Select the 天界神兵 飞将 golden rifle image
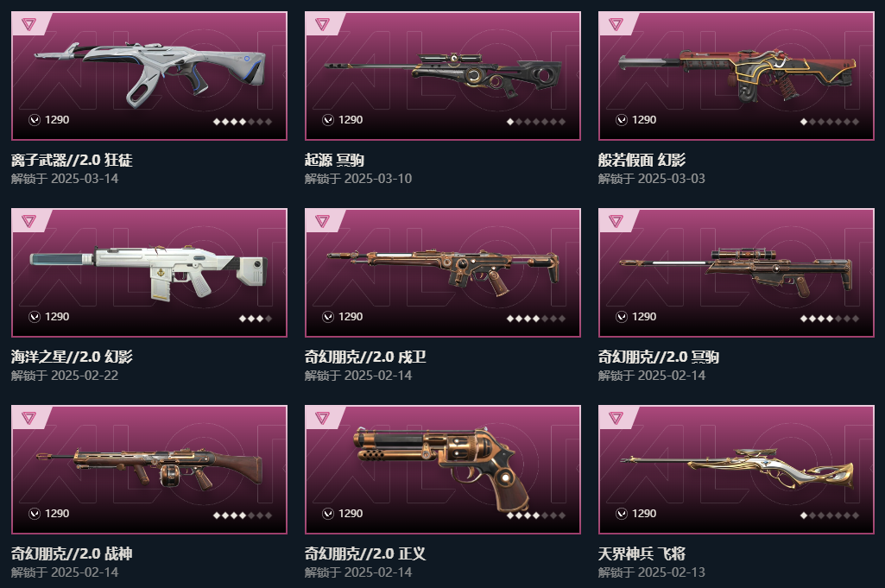This screenshot has height=588, width=885. [x=737, y=470]
